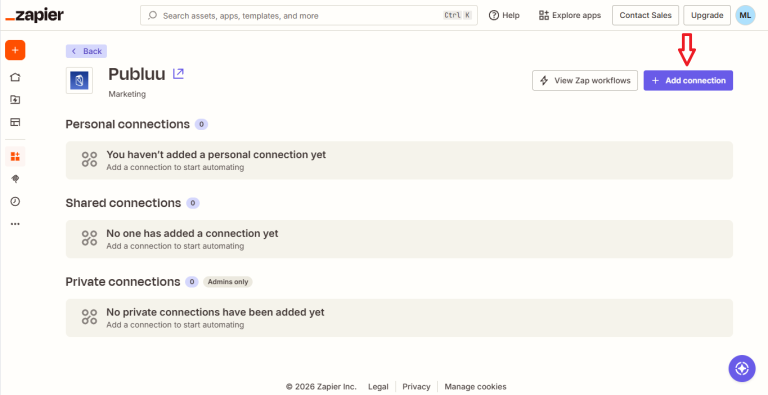Click Contact Sales button
The height and width of the screenshot is (395, 768).
pyautogui.click(x=646, y=15)
